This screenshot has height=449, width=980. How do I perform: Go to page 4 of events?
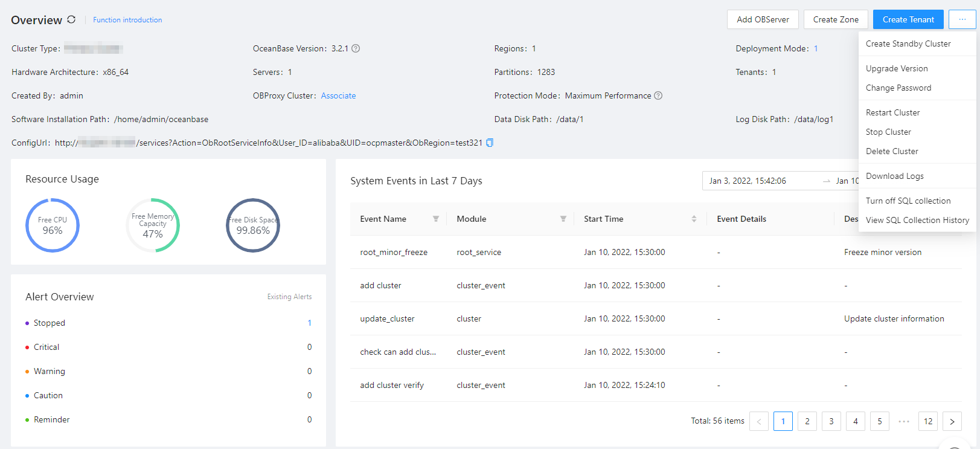coord(856,421)
